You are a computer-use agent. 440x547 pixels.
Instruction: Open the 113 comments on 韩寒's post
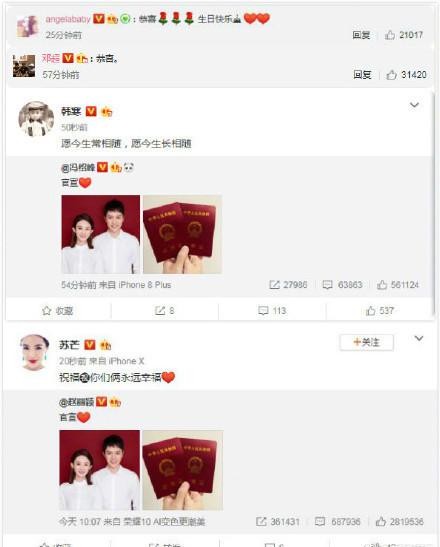272,310
